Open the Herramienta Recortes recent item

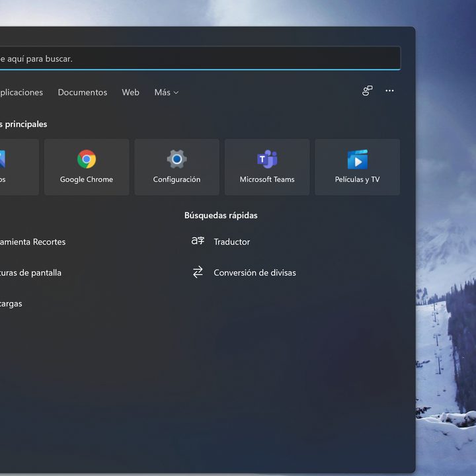[x=33, y=242]
